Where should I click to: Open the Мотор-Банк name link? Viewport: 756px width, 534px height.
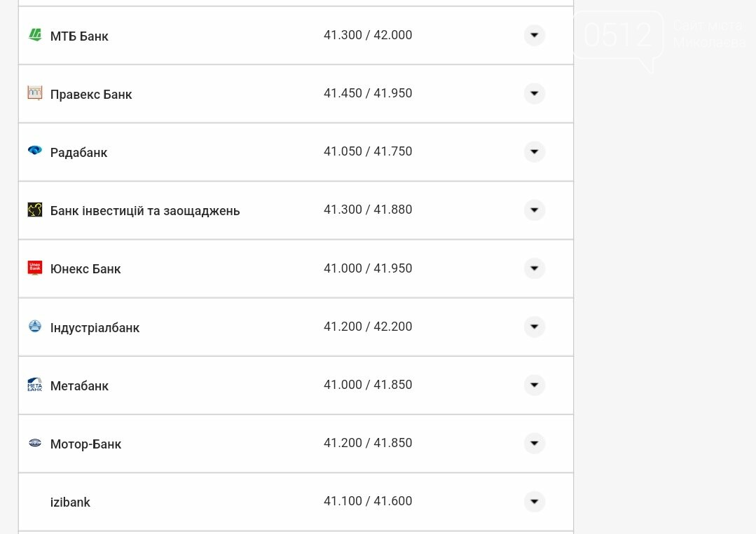click(85, 444)
